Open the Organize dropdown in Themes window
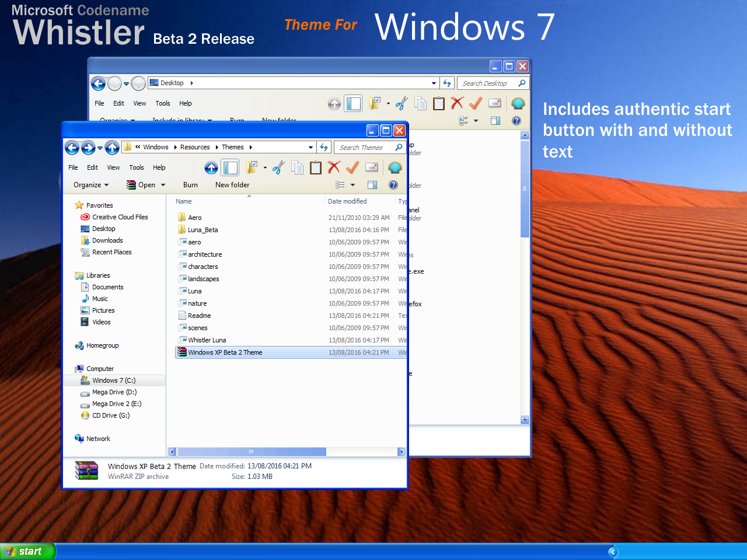 point(92,185)
